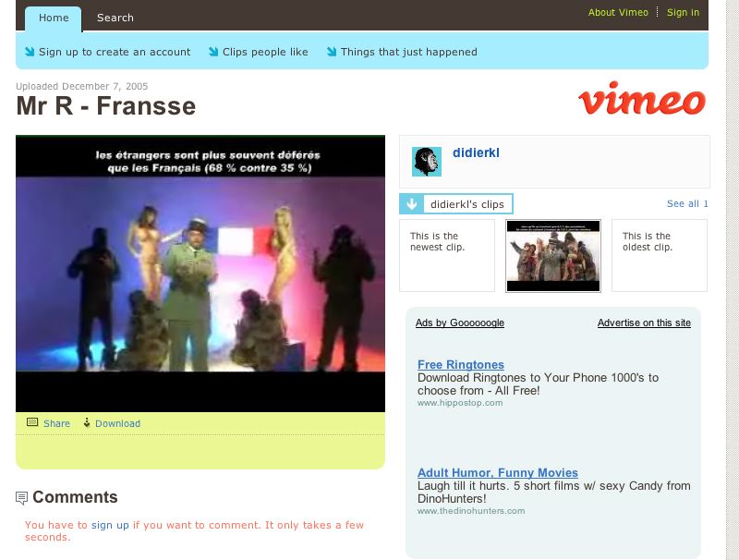Click the Download arrow icon
Image resolution: width=739 pixels, height=560 pixels.
(87, 422)
